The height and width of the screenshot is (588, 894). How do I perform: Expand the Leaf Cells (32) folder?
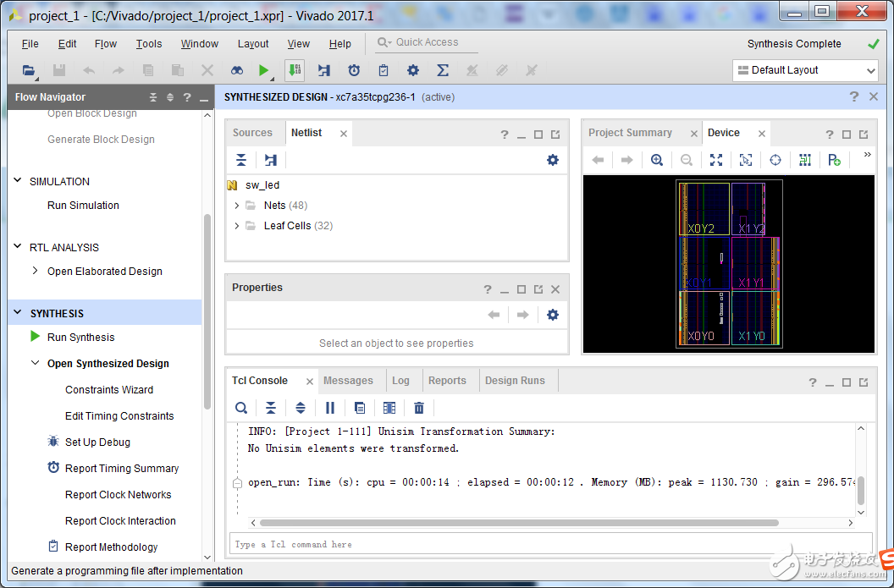(237, 226)
